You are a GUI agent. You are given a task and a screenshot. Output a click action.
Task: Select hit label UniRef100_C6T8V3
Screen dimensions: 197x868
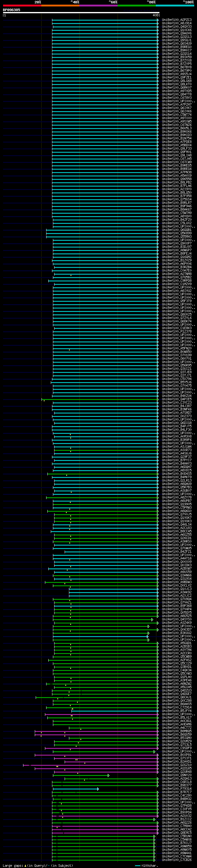[176, 98]
